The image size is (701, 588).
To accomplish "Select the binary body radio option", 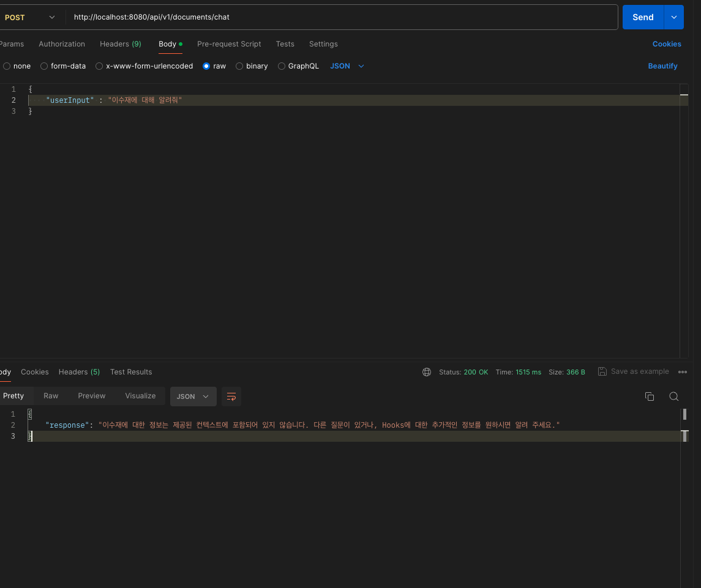I will pyautogui.click(x=239, y=66).
